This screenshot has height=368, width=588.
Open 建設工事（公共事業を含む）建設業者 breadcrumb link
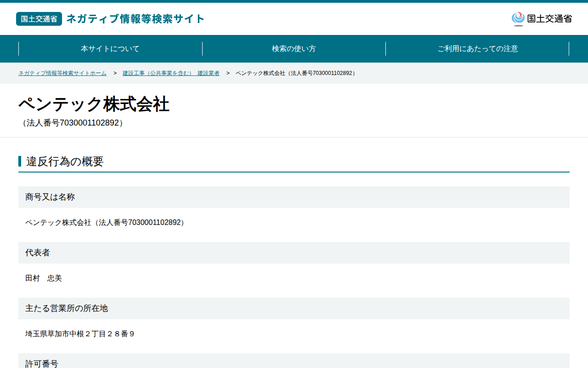coord(171,73)
